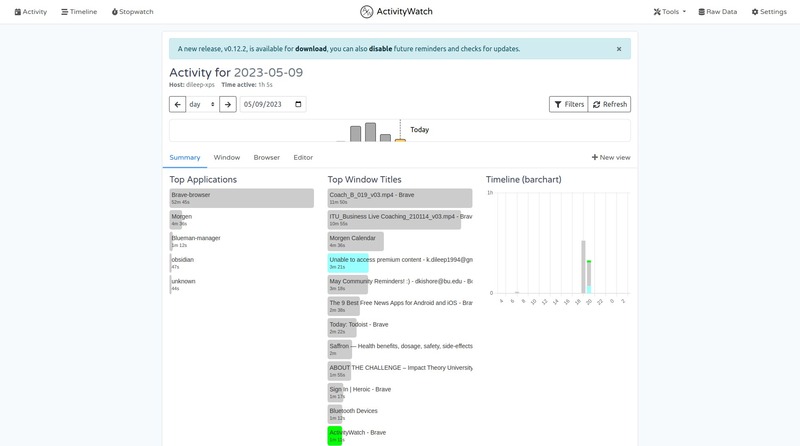800x446 pixels.
Task: Switch to the Editor tab
Action: pos(303,158)
